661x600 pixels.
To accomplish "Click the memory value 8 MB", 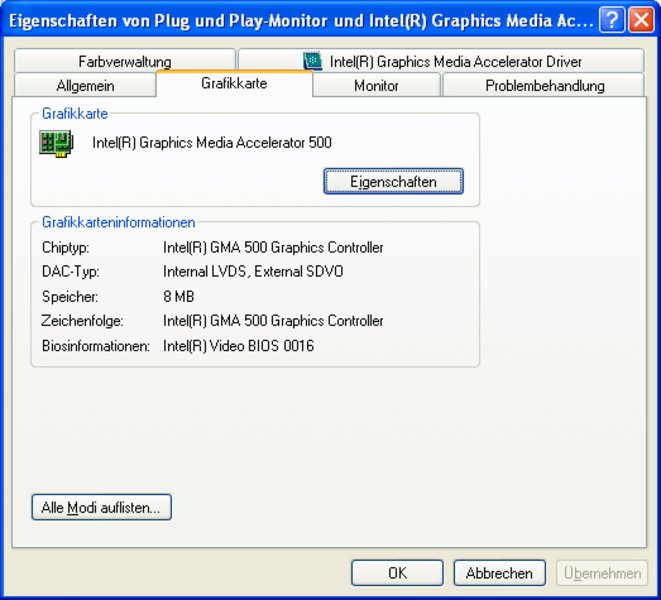I will point(179,296).
